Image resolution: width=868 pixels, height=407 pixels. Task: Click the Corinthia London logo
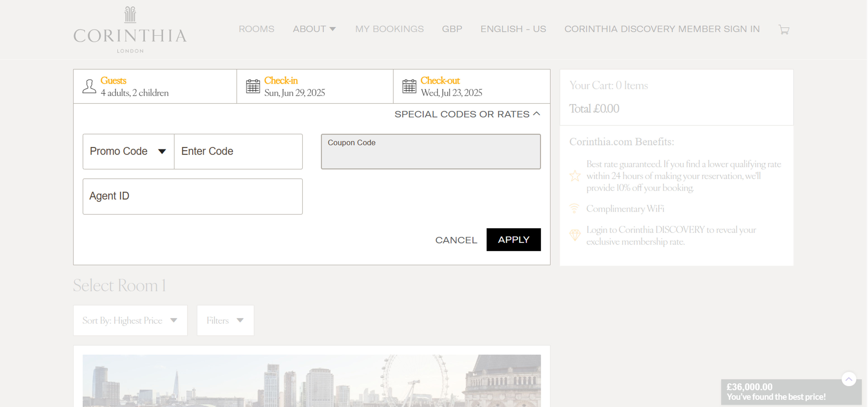pyautogui.click(x=130, y=30)
